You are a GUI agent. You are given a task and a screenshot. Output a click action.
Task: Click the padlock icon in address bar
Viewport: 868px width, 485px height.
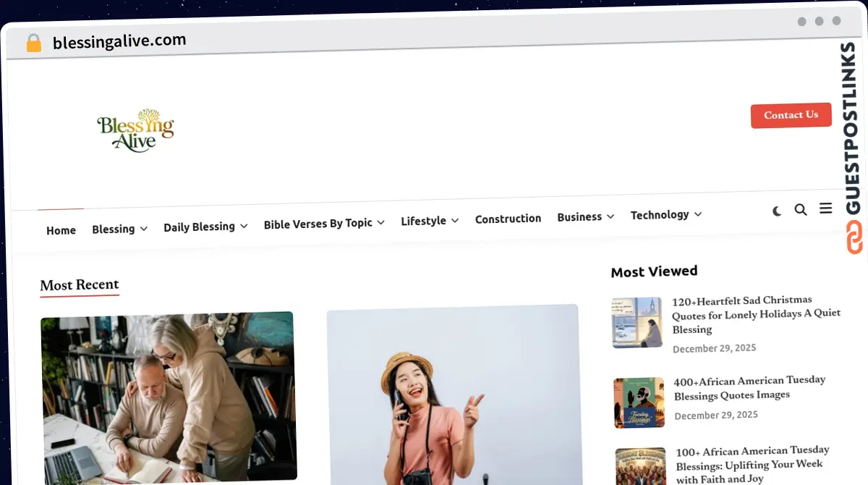click(33, 43)
